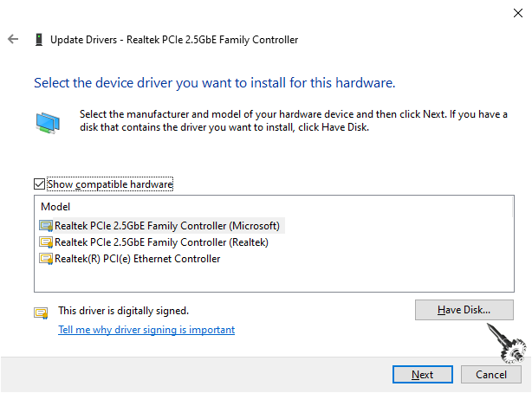Open the Have Disk dialog

[x=464, y=310]
